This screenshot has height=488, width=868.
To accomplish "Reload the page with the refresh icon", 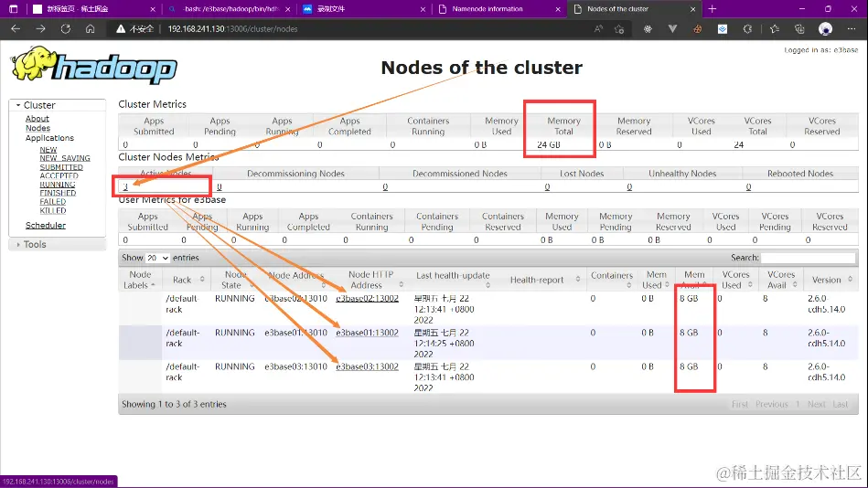I will (65, 28).
